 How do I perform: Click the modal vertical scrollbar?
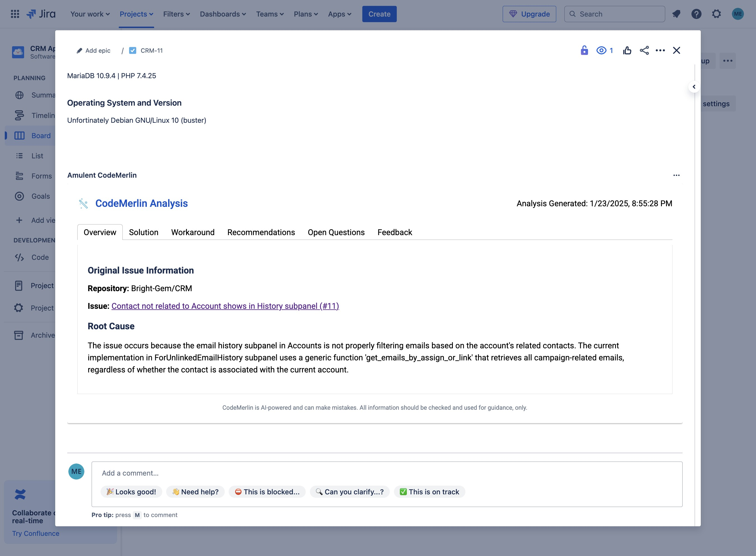(x=695, y=295)
